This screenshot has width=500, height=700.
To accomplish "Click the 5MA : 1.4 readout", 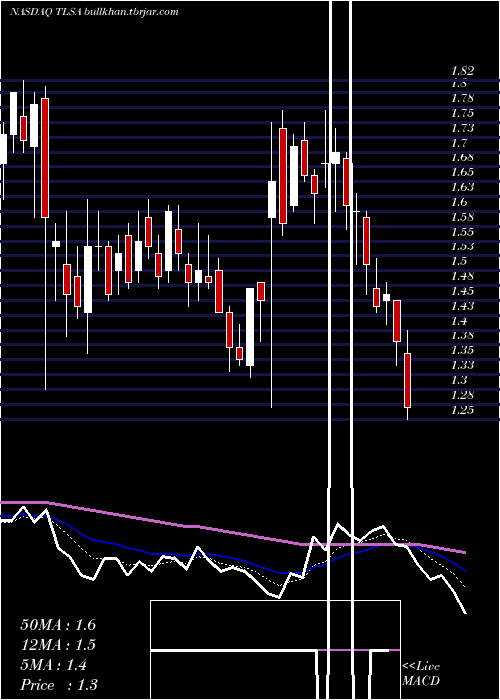I will click(54, 665).
